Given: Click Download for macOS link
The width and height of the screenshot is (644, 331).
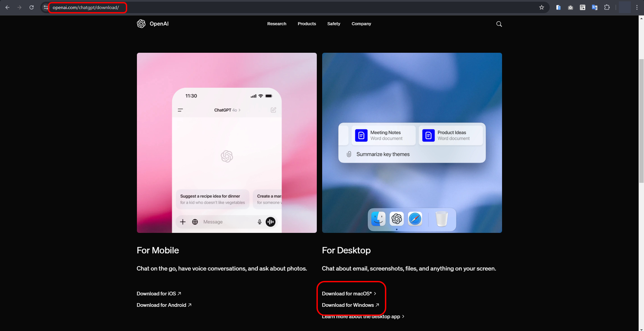Looking at the screenshot, I should point(349,293).
